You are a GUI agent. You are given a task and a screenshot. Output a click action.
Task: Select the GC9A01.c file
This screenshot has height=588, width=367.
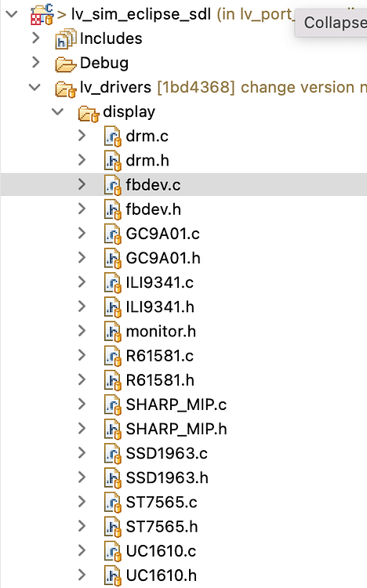click(x=162, y=234)
